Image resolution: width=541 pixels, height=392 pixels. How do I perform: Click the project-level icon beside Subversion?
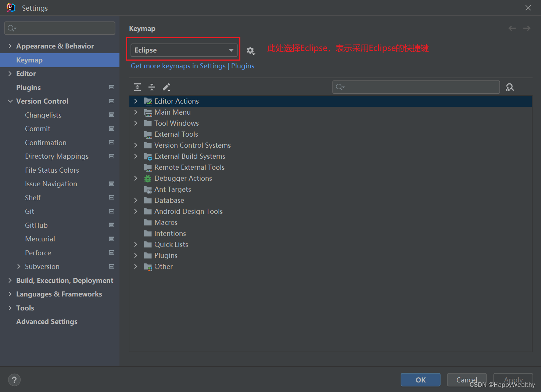pos(111,266)
